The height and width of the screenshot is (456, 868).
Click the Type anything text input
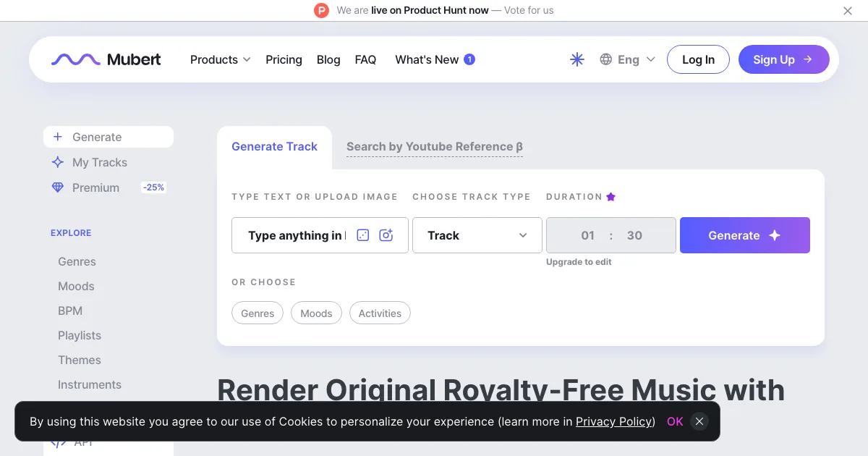coord(297,235)
